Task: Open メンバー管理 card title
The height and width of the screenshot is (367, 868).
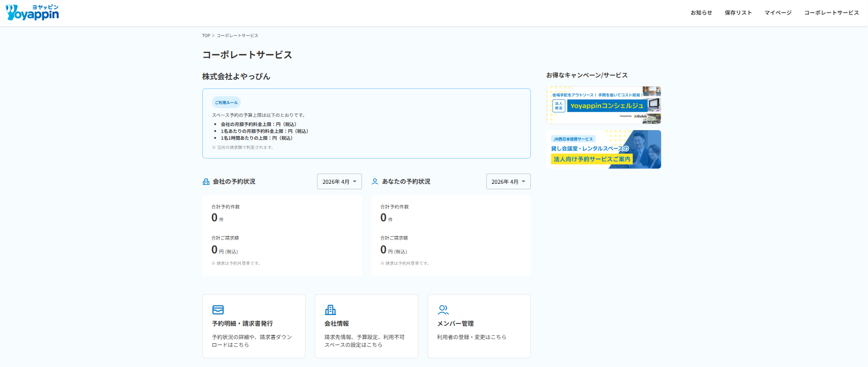Action: coord(455,324)
